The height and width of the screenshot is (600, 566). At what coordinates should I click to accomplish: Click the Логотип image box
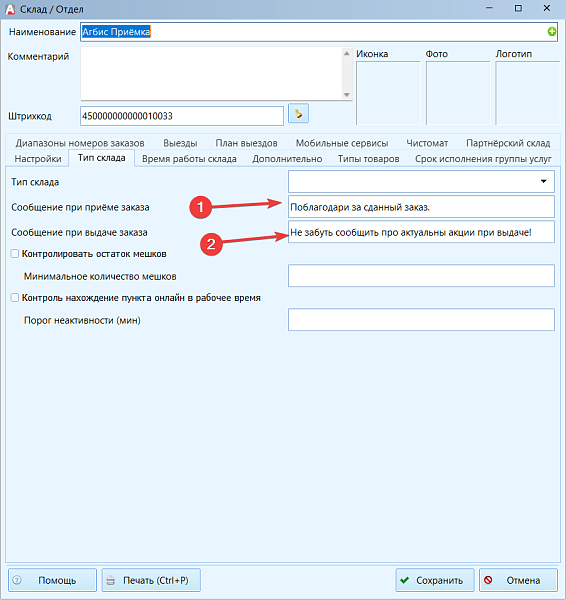click(x=527, y=93)
